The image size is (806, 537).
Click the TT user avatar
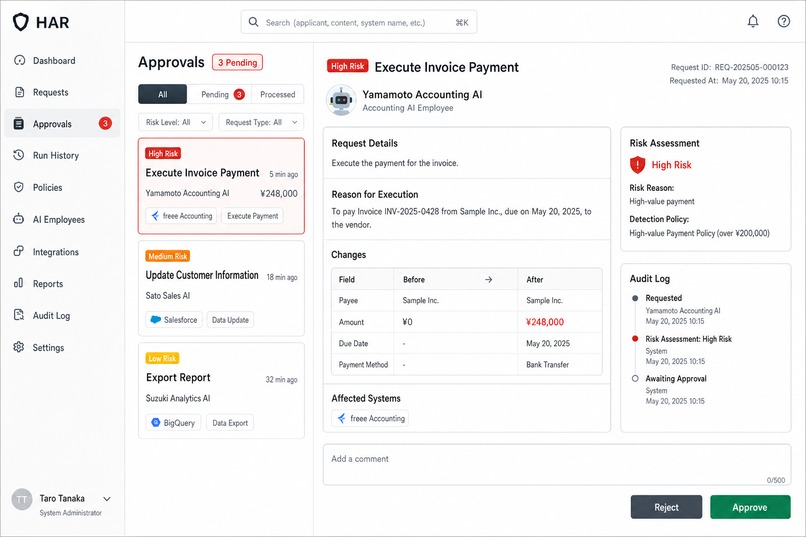tap(22, 499)
